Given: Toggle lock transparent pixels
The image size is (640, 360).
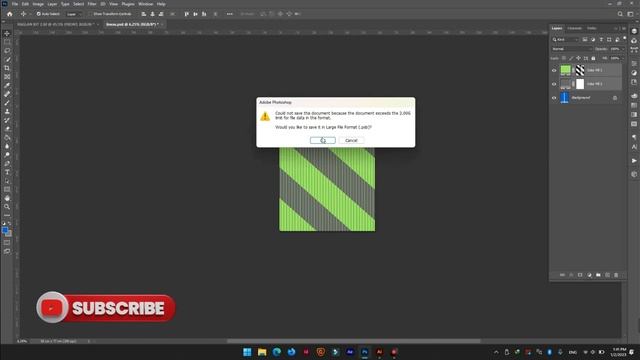Looking at the screenshot, I should click(x=564, y=58).
